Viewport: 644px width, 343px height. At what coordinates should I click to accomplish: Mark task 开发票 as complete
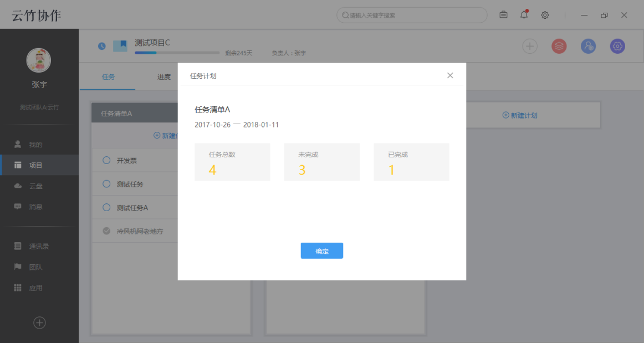[x=106, y=161]
